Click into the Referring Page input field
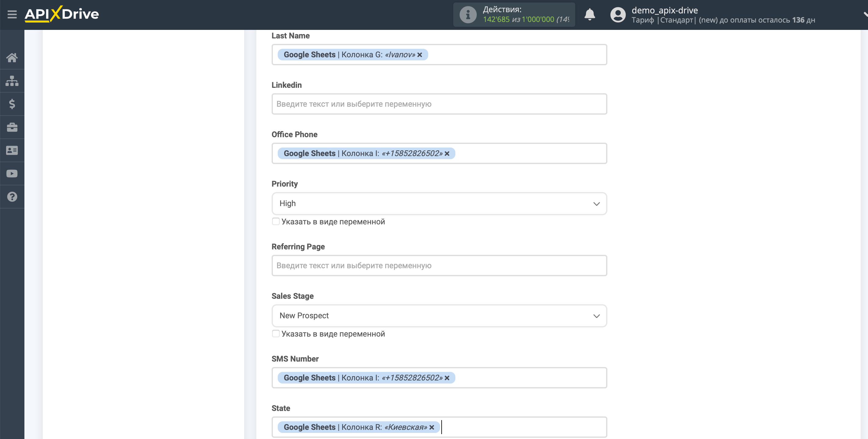 [x=439, y=266]
